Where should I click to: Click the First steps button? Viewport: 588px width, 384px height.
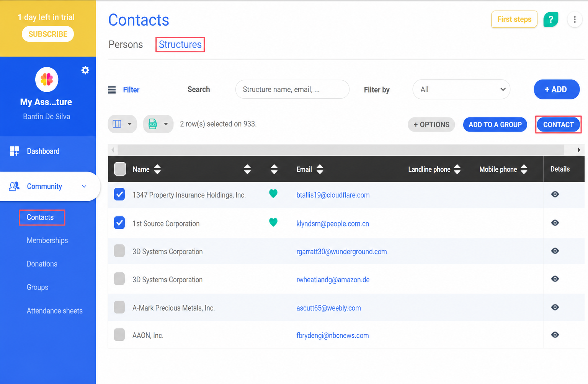click(x=514, y=19)
